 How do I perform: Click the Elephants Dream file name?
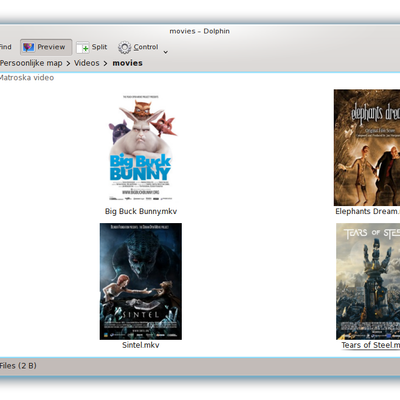pos(368,211)
